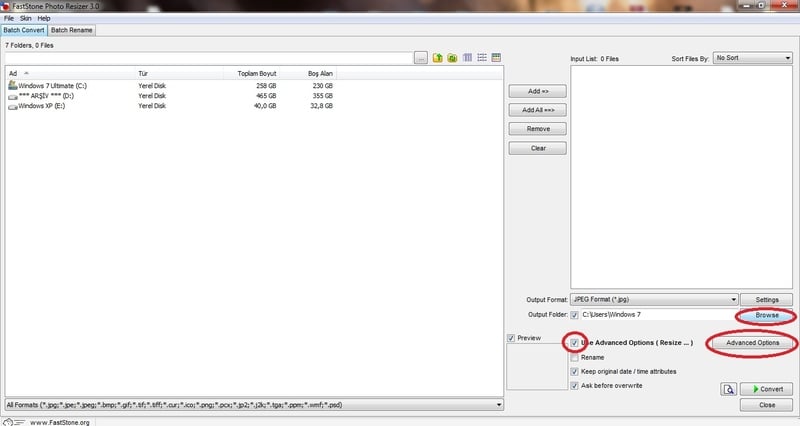800x426 pixels.
Task: Click the Remove button
Action: 538,129
